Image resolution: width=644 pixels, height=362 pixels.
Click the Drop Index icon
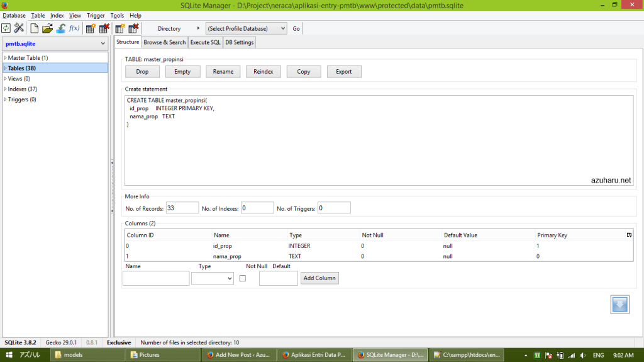[133, 28]
